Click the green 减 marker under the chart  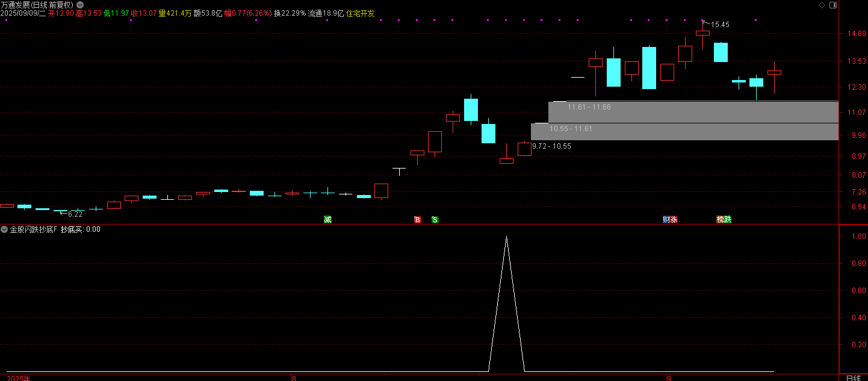coord(327,220)
